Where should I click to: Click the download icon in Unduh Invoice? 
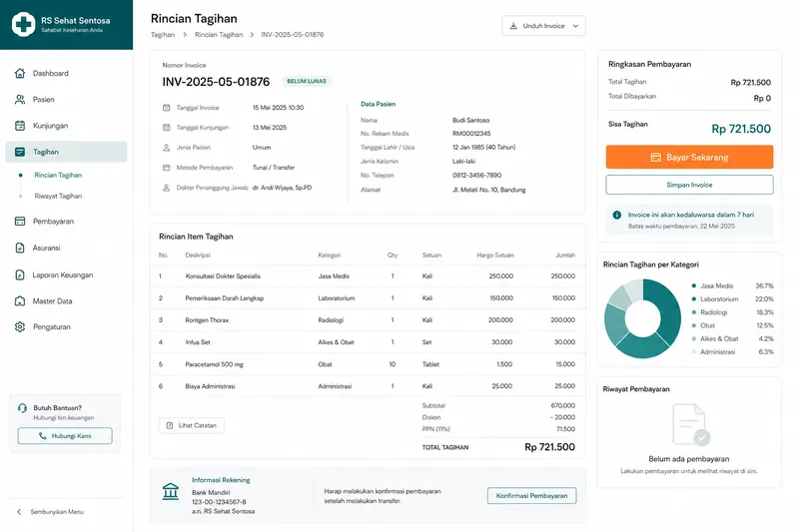click(x=513, y=26)
